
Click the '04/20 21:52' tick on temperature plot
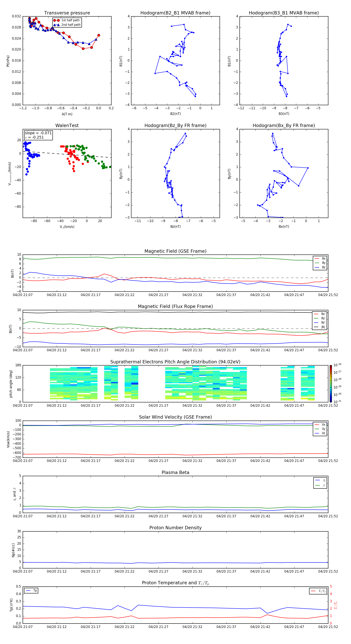[328, 627]
